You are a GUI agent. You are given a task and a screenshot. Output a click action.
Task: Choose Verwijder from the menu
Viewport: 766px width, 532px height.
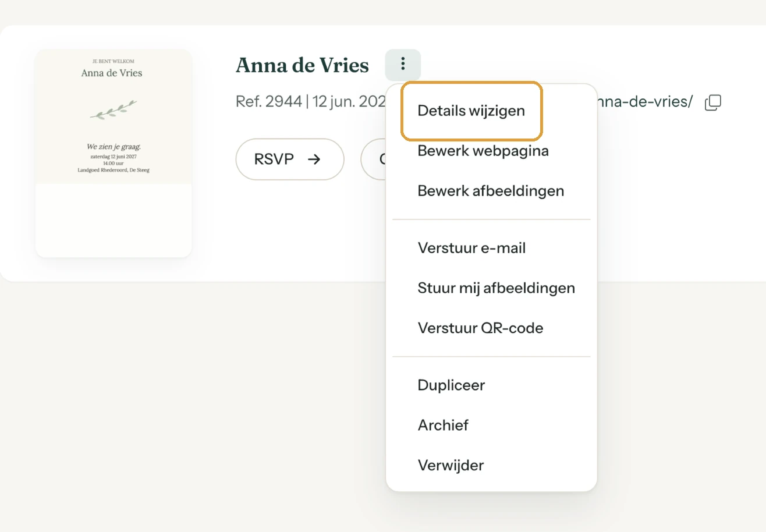(451, 465)
